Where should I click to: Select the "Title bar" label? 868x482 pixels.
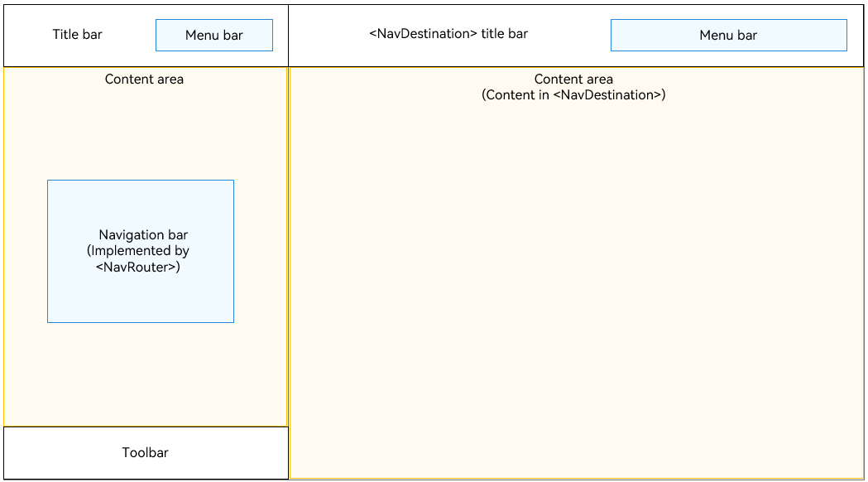point(78,35)
